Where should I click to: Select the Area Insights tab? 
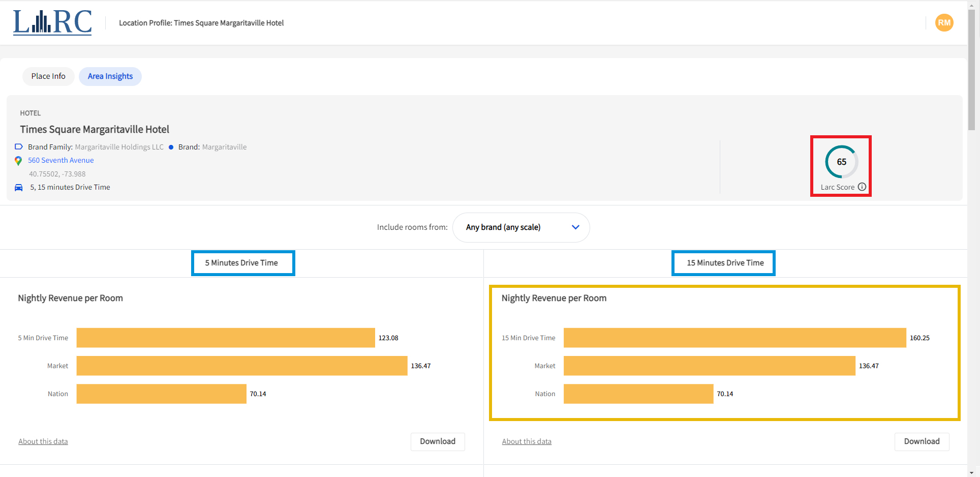click(x=110, y=76)
